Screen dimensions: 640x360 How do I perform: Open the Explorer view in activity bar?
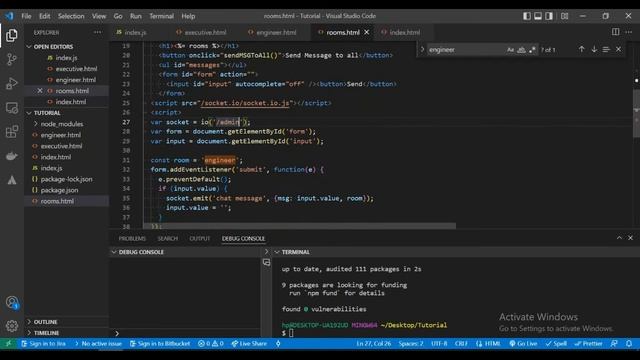[11, 36]
